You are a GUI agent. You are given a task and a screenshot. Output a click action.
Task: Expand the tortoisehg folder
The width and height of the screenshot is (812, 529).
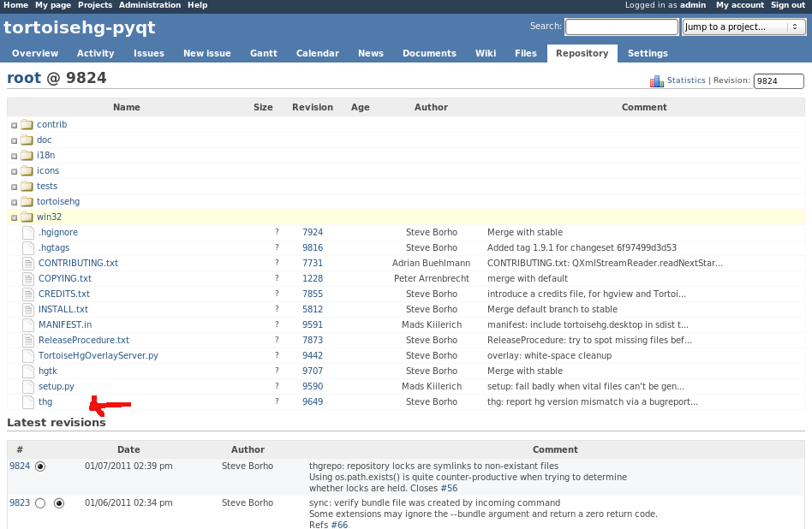click(x=14, y=202)
